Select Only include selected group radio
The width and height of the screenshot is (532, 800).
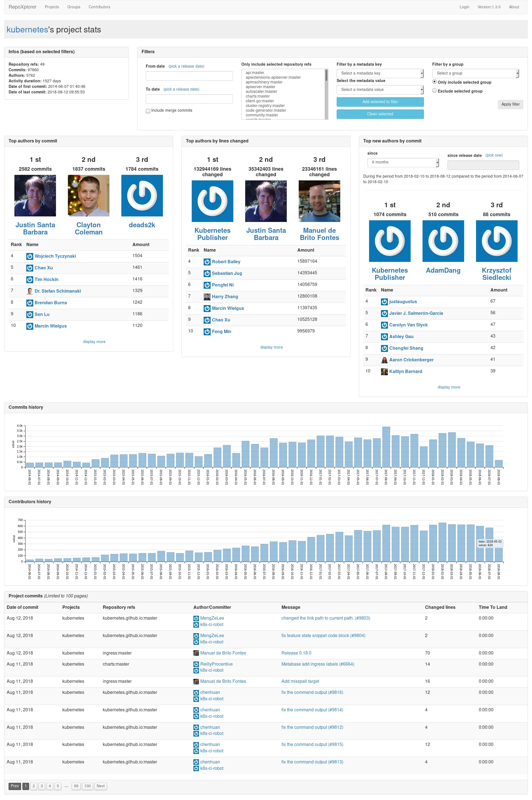434,82
